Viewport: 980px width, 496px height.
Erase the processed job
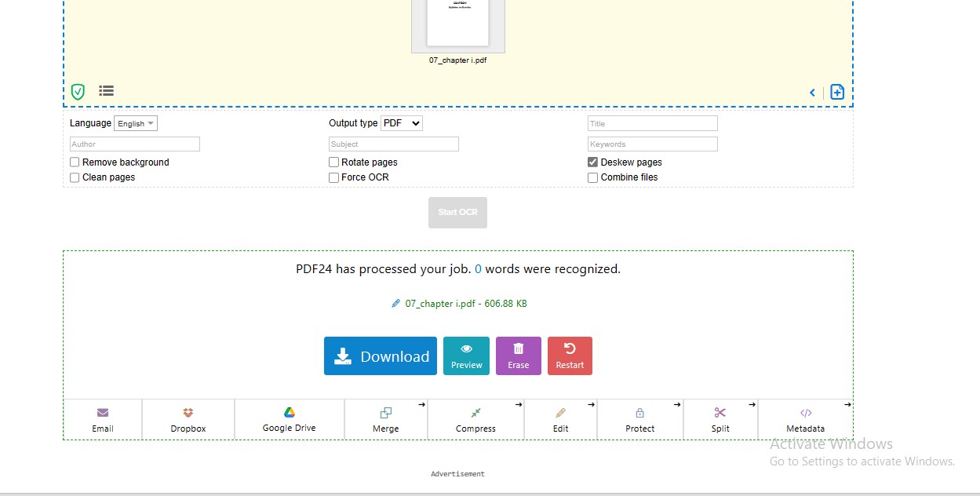coord(519,356)
